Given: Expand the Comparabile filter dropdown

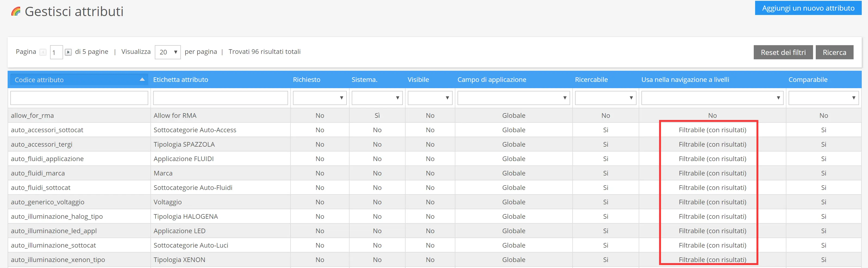Looking at the screenshot, I should click(x=823, y=98).
